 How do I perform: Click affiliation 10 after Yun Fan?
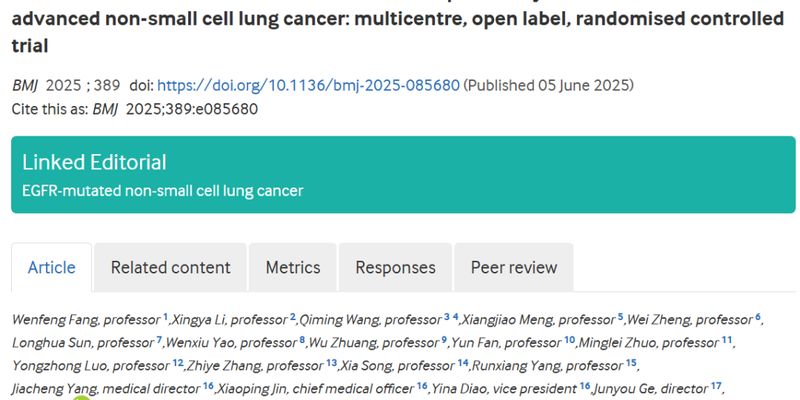coord(569,339)
